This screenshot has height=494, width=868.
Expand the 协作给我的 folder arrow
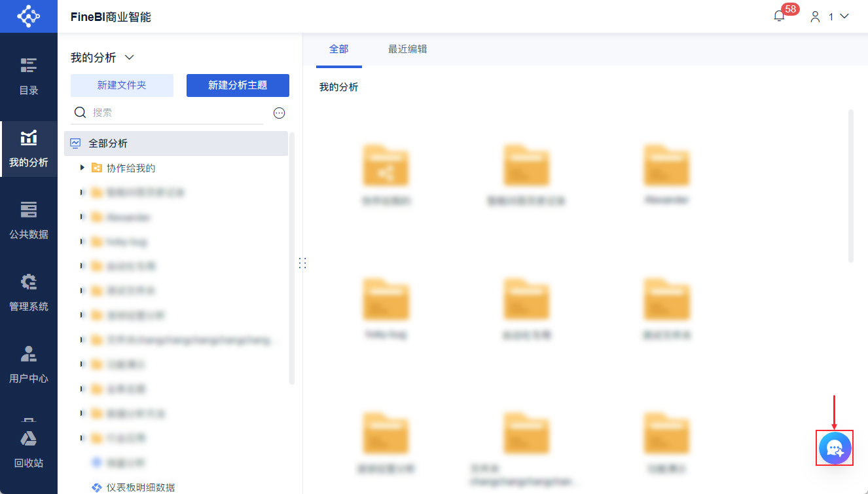click(x=82, y=168)
